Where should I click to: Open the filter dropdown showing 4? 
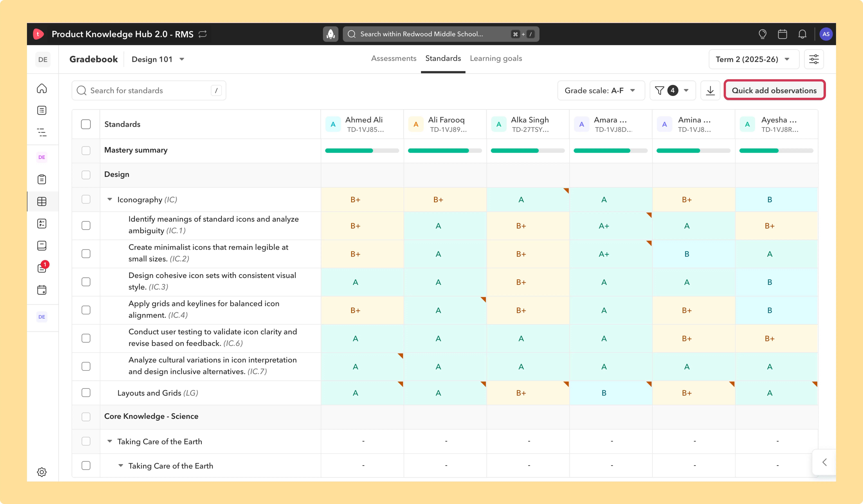tap(673, 90)
